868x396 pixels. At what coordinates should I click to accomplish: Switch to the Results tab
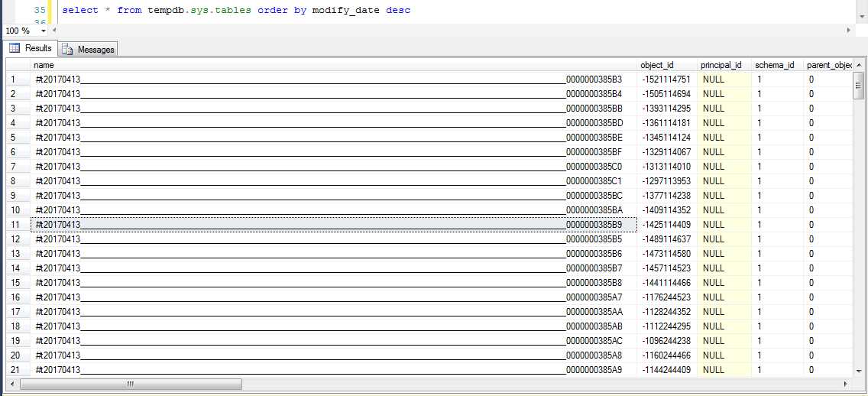pos(31,48)
